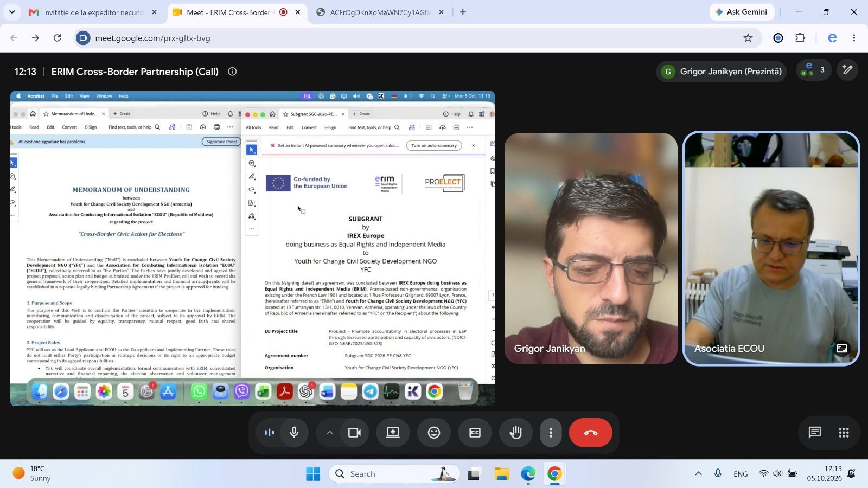This screenshot has width=868, height=488.
Task: Turn off the camera in Meet
Action: (x=354, y=433)
